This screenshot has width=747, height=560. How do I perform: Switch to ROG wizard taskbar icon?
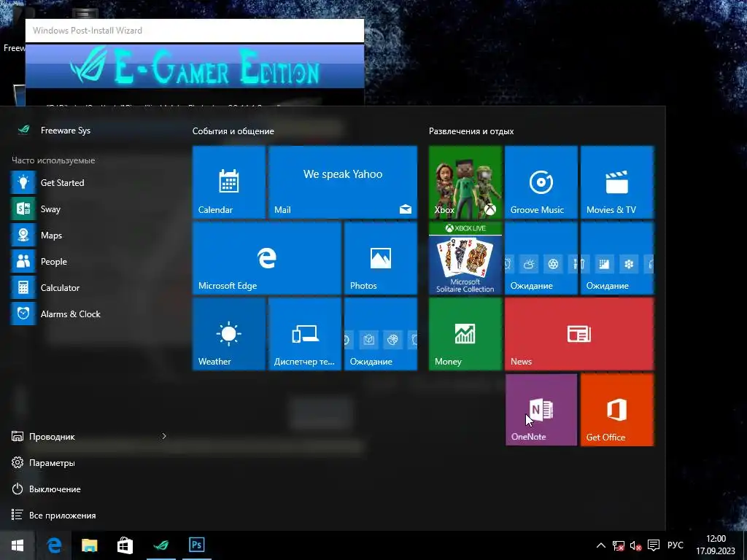click(x=161, y=545)
